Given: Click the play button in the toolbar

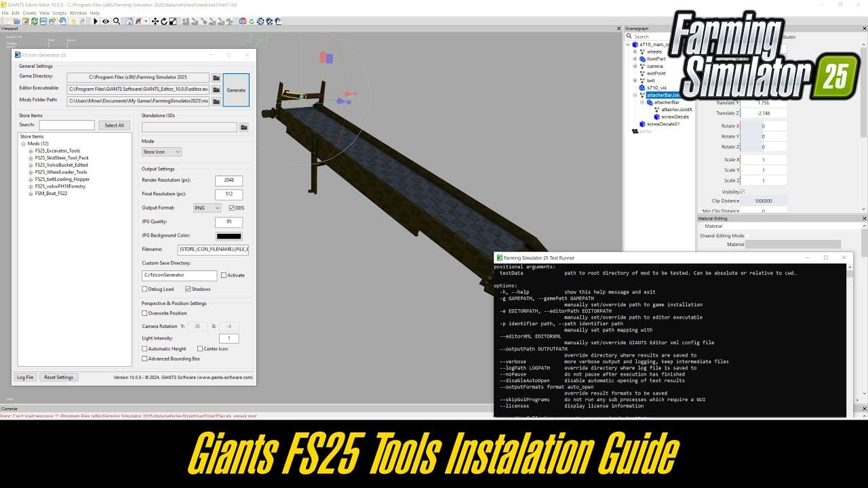Looking at the screenshot, I should [x=96, y=21].
